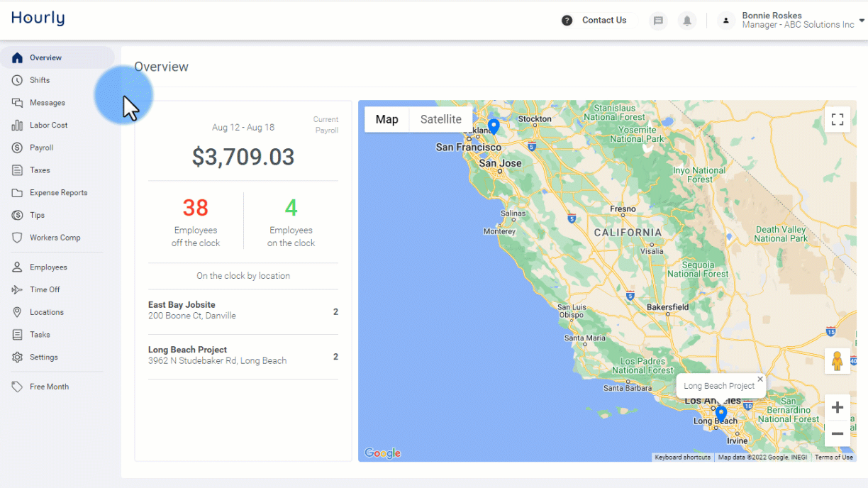Click the Tips coin icon

point(18,215)
